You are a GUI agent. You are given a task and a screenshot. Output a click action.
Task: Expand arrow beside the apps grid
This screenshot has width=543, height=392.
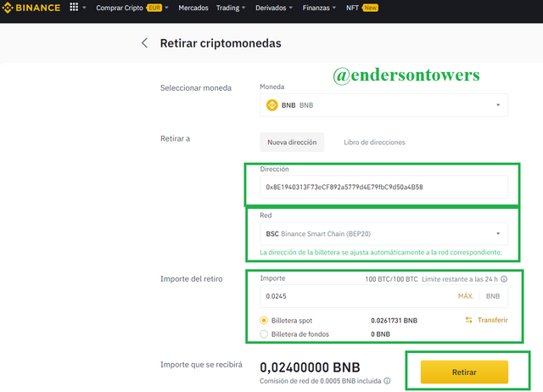click(84, 8)
